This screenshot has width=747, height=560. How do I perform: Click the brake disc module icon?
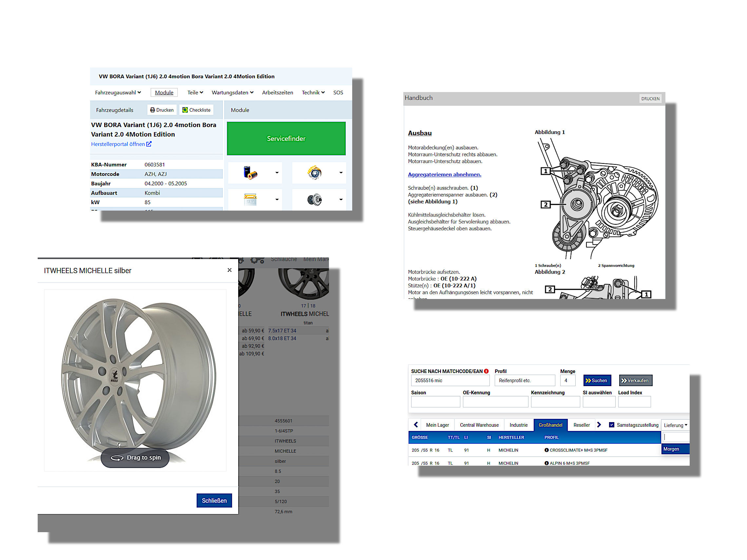[x=315, y=173]
